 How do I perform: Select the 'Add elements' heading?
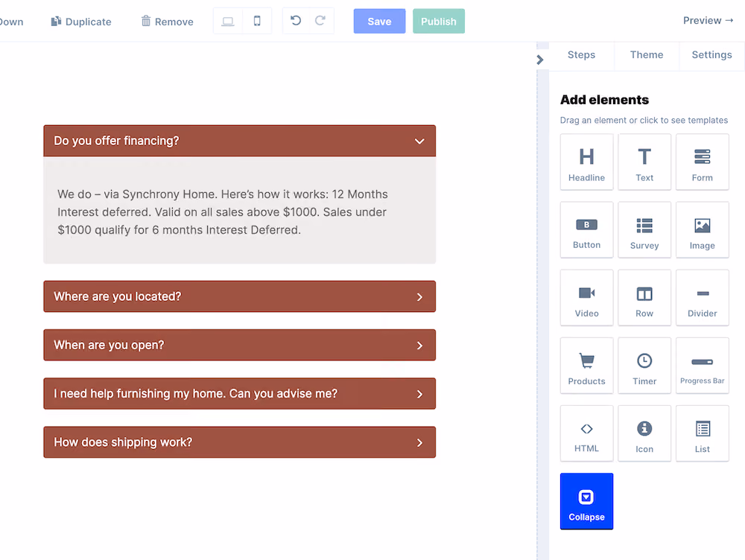(604, 100)
